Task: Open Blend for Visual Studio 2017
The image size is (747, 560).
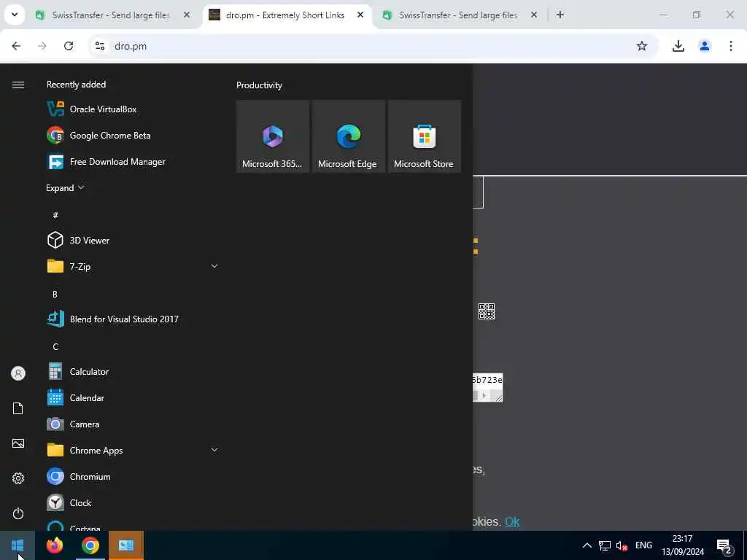Action: pos(133,319)
